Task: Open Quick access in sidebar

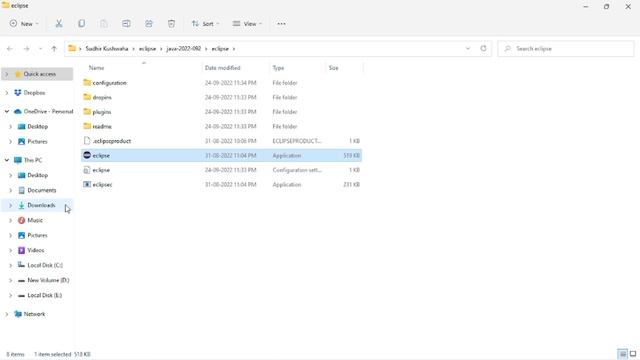Action: click(x=40, y=74)
